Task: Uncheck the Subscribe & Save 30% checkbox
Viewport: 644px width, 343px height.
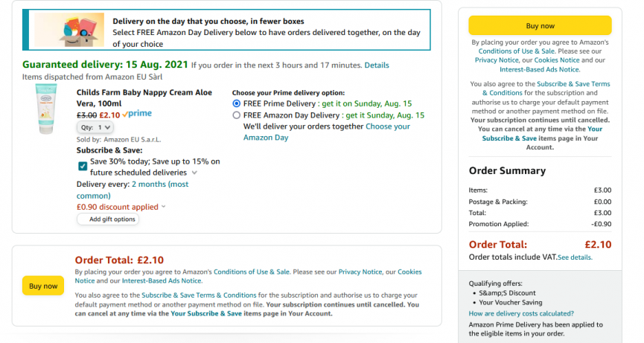Action: click(83, 166)
